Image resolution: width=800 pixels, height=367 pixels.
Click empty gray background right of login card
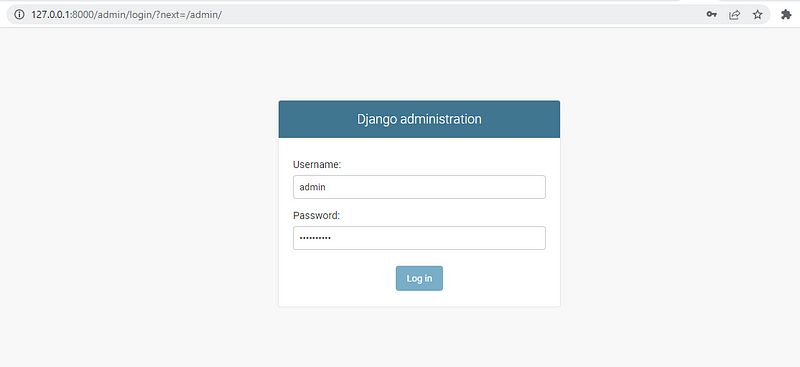pos(679,204)
